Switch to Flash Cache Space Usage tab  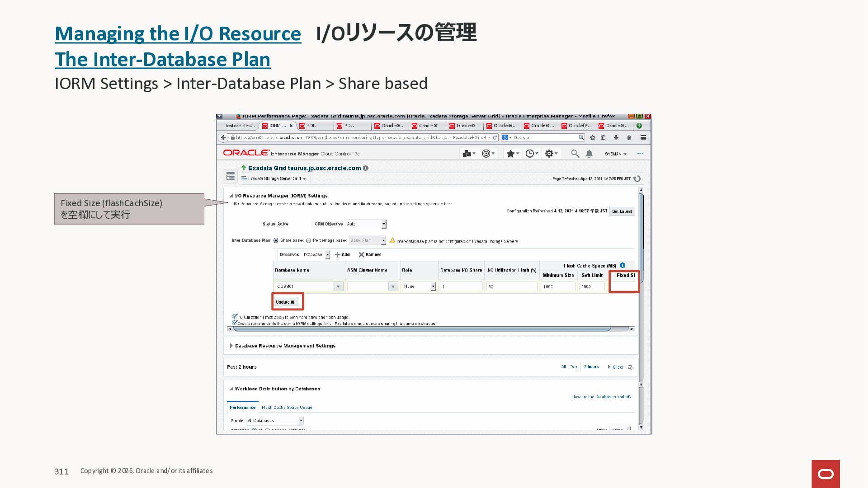point(287,407)
